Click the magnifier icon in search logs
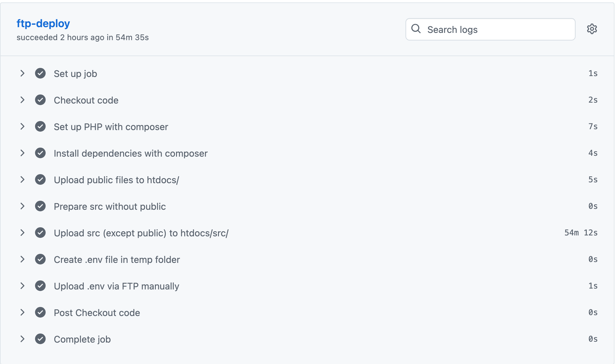 click(416, 29)
